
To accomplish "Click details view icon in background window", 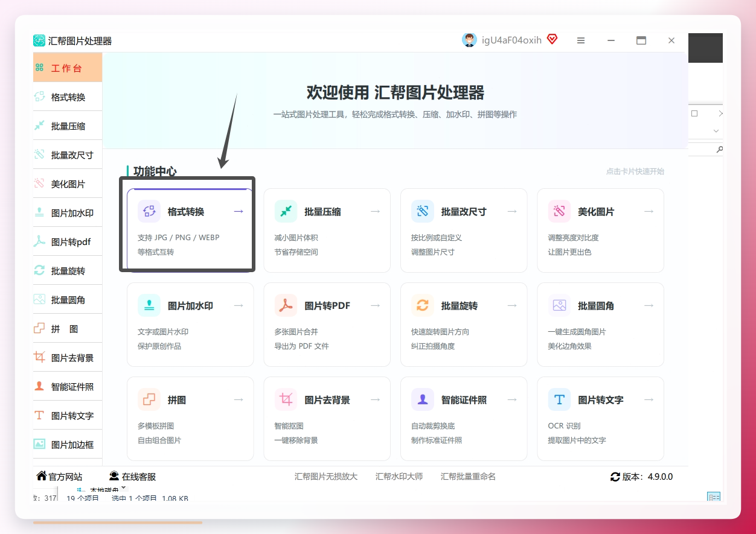I will (714, 497).
